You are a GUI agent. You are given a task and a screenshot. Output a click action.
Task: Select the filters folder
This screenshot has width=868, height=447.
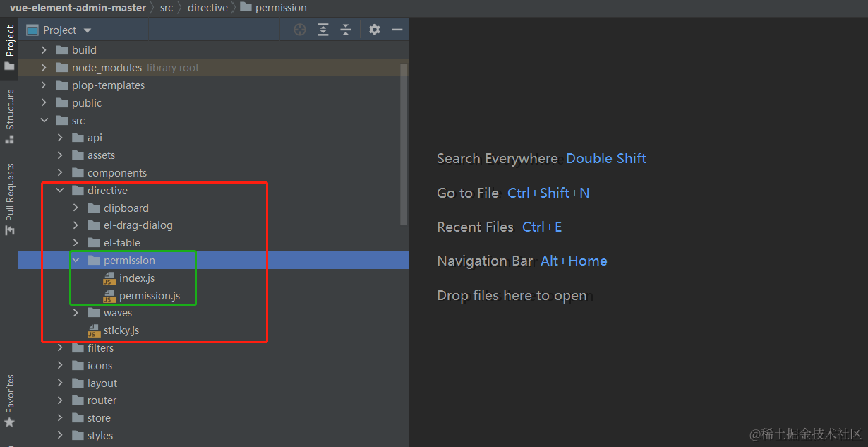[x=100, y=348]
